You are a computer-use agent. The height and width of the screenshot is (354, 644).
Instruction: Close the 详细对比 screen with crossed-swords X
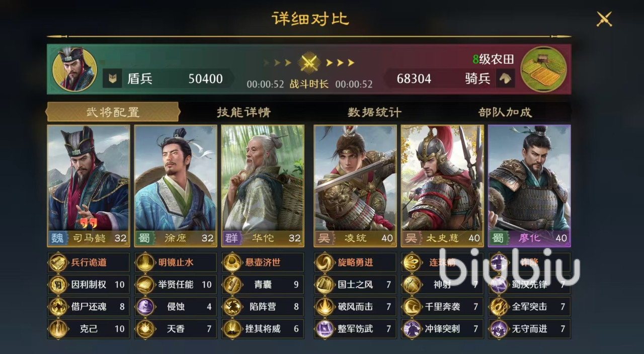[603, 19]
